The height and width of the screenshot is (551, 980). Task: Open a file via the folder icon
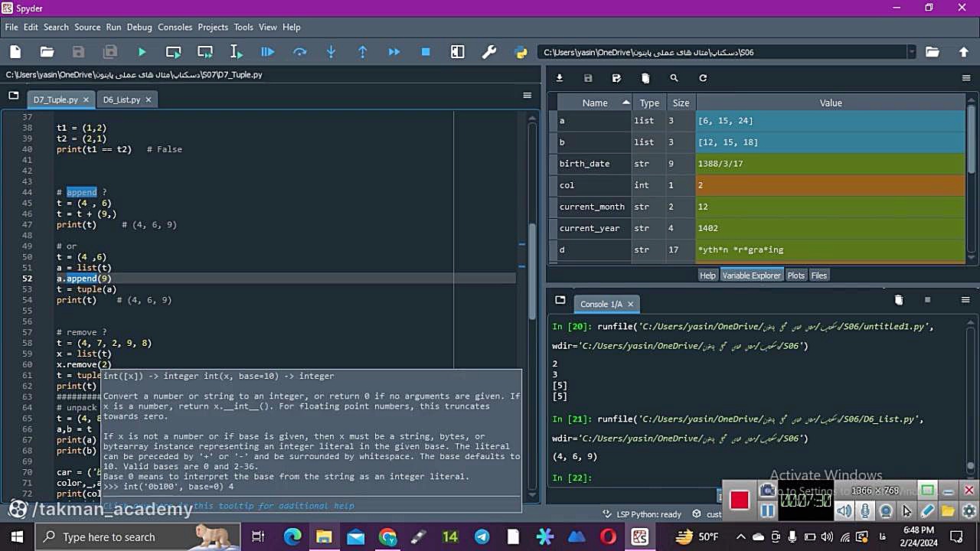(x=47, y=52)
